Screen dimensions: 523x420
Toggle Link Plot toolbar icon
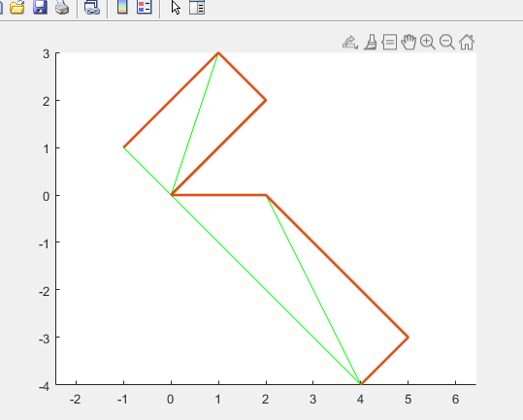click(92, 7)
